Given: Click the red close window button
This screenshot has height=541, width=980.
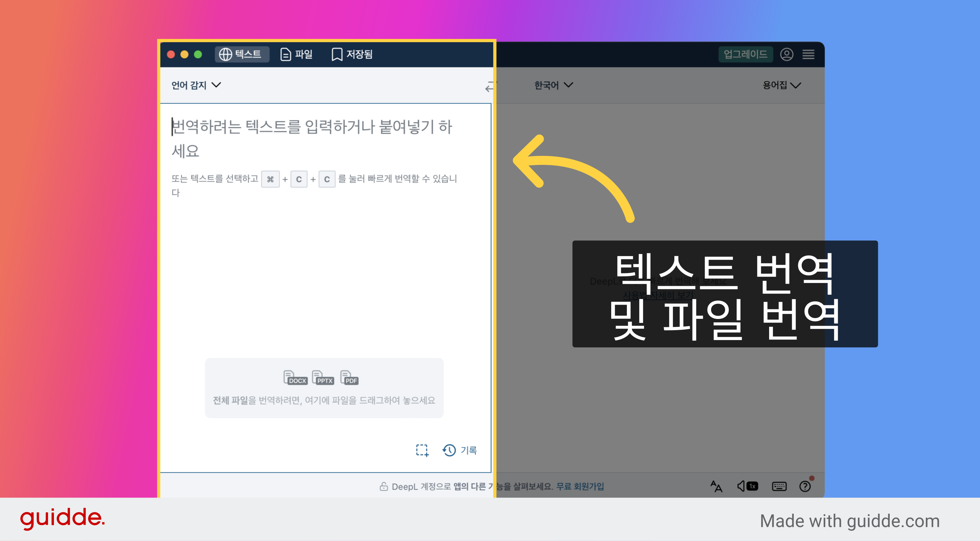Looking at the screenshot, I should pos(171,55).
